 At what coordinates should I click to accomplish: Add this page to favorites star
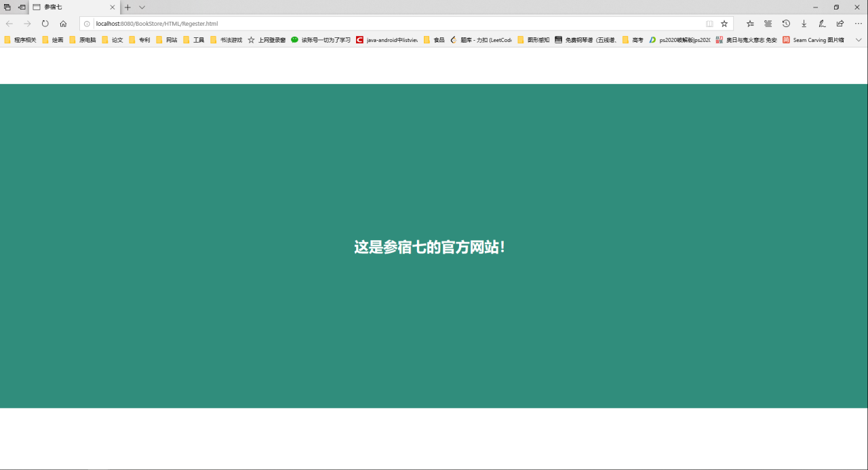(724, 24)
